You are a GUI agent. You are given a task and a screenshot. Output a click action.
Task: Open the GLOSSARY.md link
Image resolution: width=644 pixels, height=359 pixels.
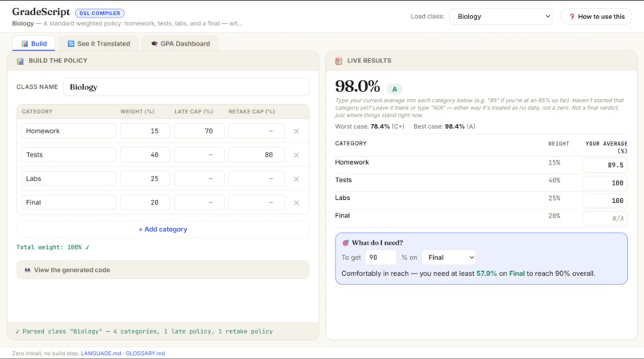(145, 353)
